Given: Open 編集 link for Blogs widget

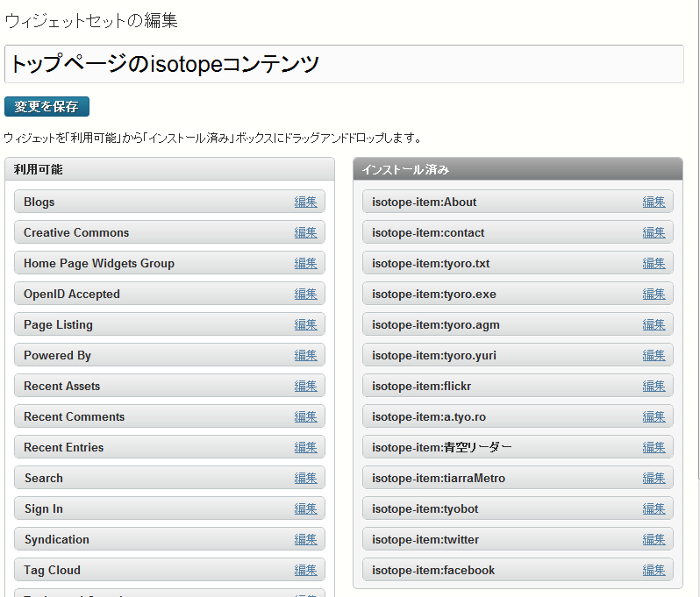Looking at the screenshot, I should (x=305, y=202).
